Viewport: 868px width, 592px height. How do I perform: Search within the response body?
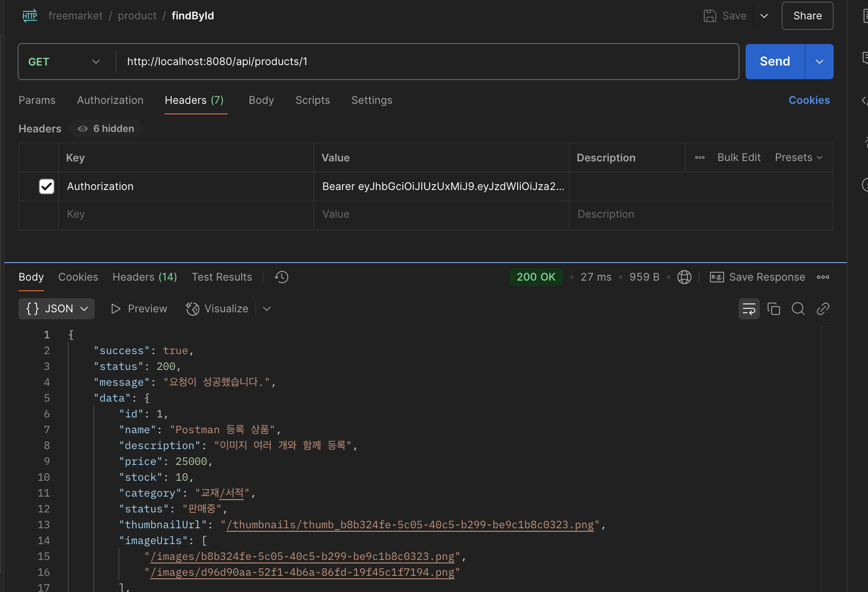[x=798, y=309]
